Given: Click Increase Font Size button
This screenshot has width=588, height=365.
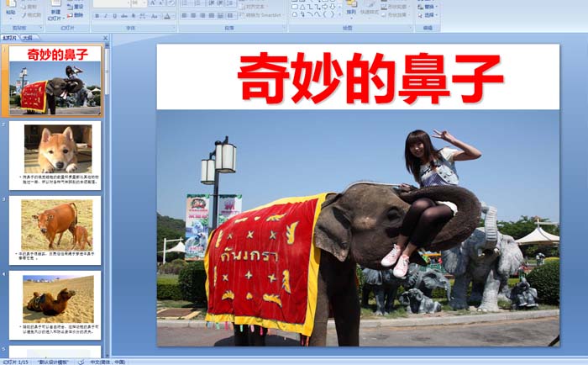Looking at the screenshot, I should point(153,3).
